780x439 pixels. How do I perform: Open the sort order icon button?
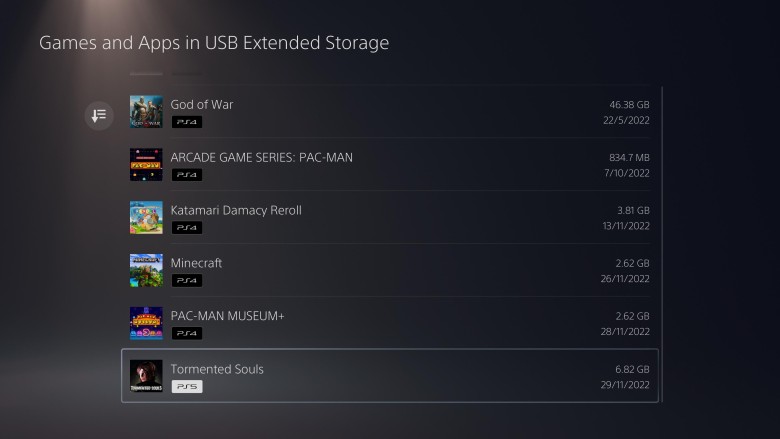[98, 115]
